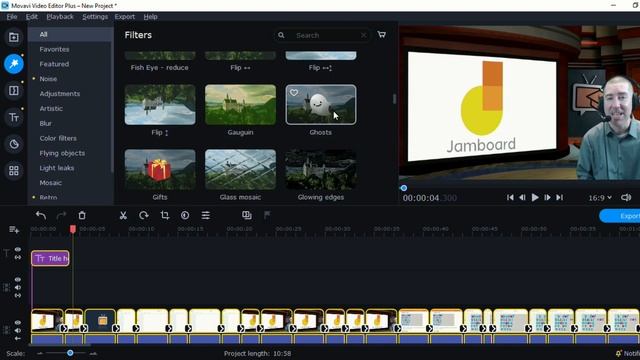Skip to next clip
The width and height of the screenshot is (640, 360).
coord(560,198)
